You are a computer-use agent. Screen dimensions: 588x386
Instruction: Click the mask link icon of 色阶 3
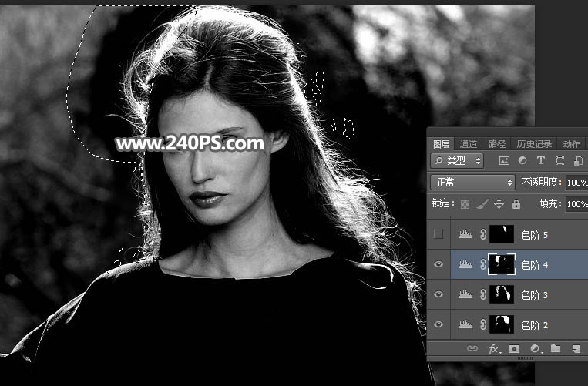(x=483, y=294)
